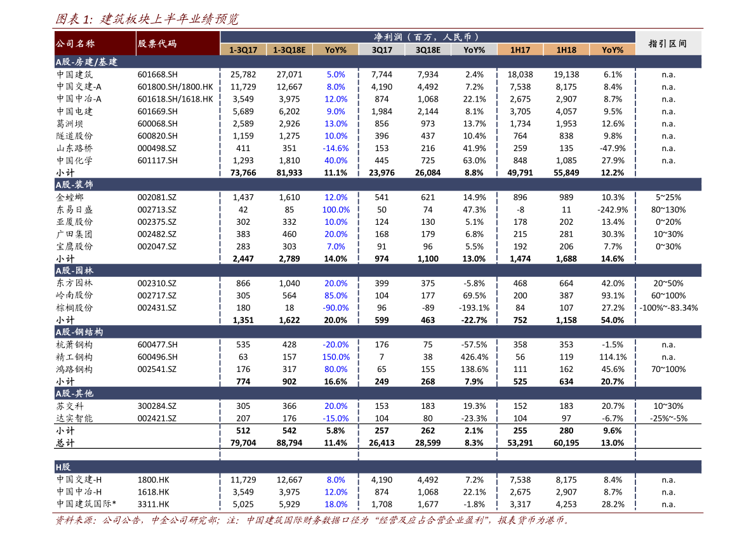Select company name 中国交建-H
The image size is (756, 539).
coord(79,480)
